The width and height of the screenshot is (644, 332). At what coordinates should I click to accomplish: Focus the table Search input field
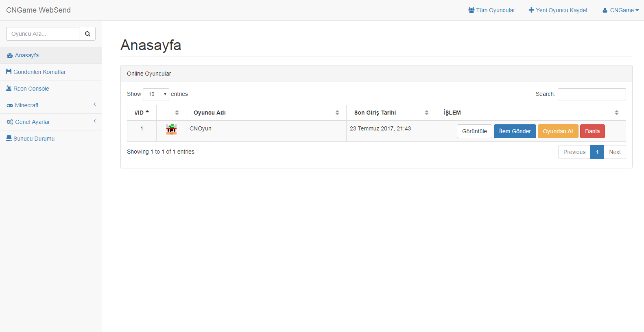[592, 94]
